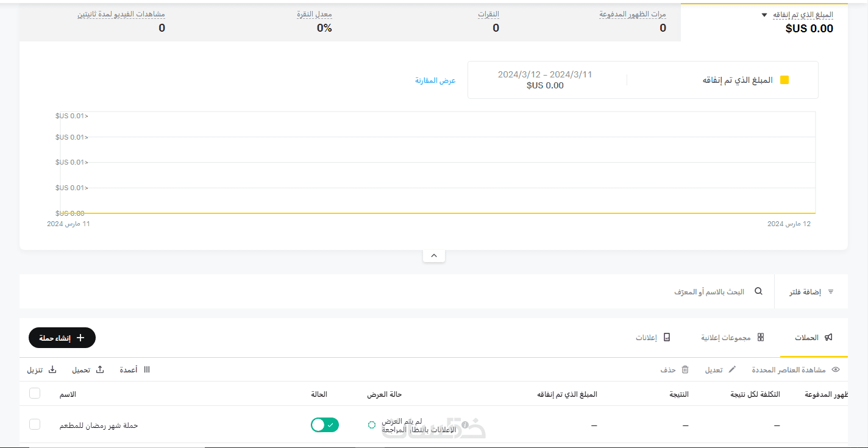Switch to the مجموعات إعلانية tab
Image resolution: width=868 pixels, height=448 pixels.
coord(732,337)
